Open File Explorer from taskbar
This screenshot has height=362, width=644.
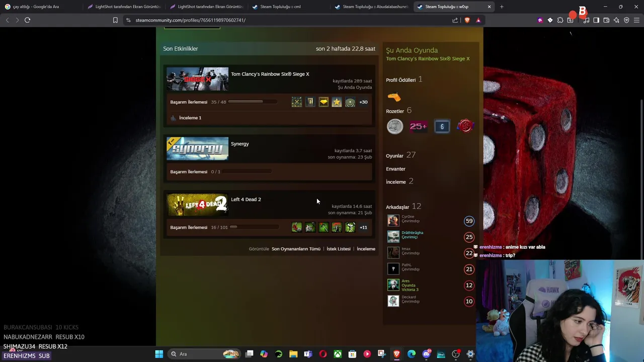point(293,354)
